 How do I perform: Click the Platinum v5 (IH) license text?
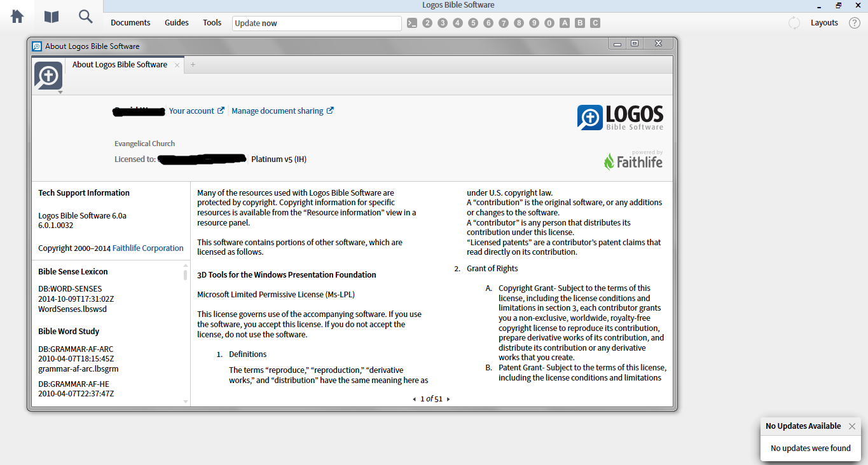pyautogui.click(x=279, y=159)
